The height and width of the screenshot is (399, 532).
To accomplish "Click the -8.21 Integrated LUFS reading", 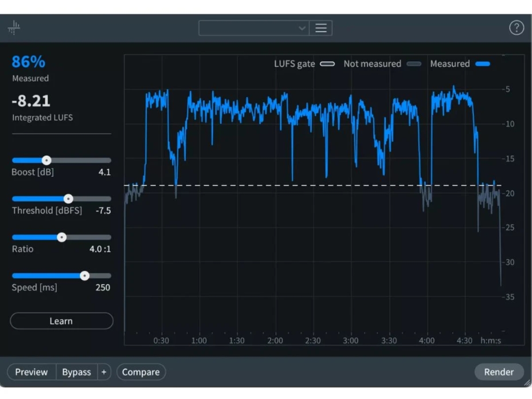I will point(31,101).
